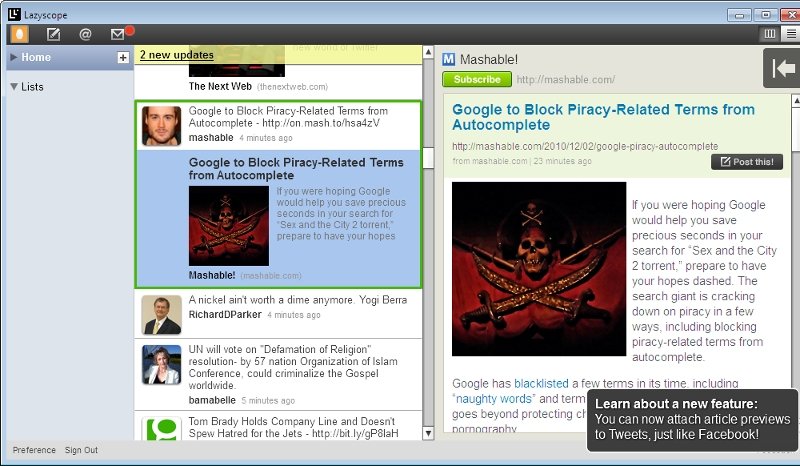Maximize the Lazyscope window

(765, 15)
